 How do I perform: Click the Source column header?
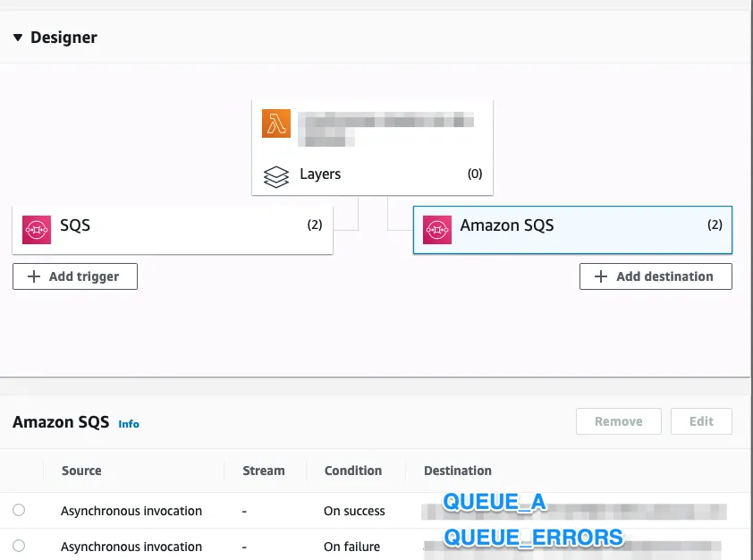click(x=81, y=471)
